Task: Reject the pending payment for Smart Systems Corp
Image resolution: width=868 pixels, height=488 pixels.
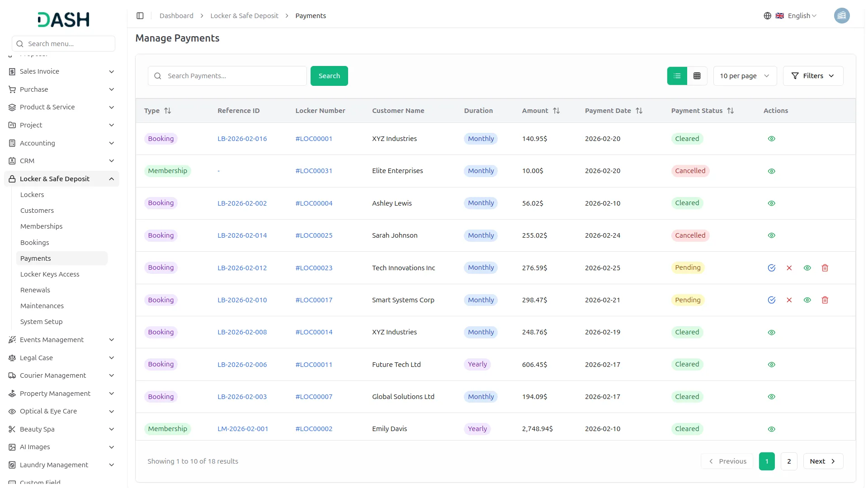Action: [x=789, y=300]
